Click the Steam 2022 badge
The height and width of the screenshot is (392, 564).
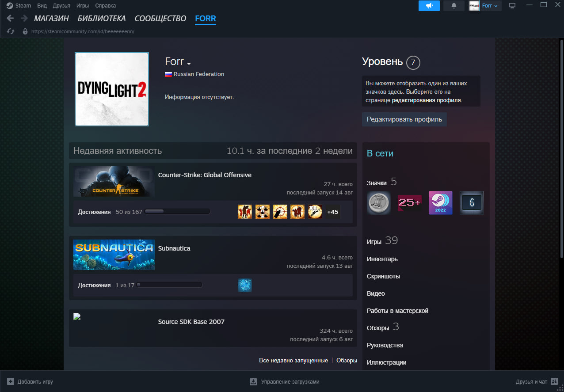441,203
